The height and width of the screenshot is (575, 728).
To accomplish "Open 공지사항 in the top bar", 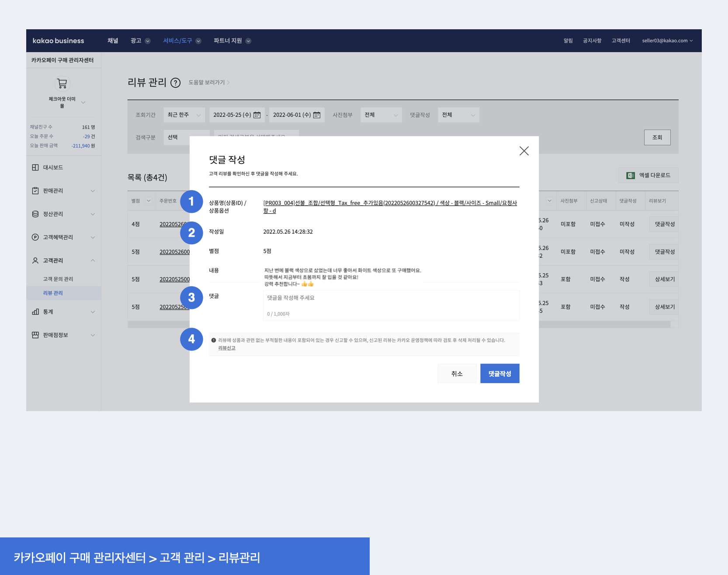I will pyautogui.click(x=592, y=41).
